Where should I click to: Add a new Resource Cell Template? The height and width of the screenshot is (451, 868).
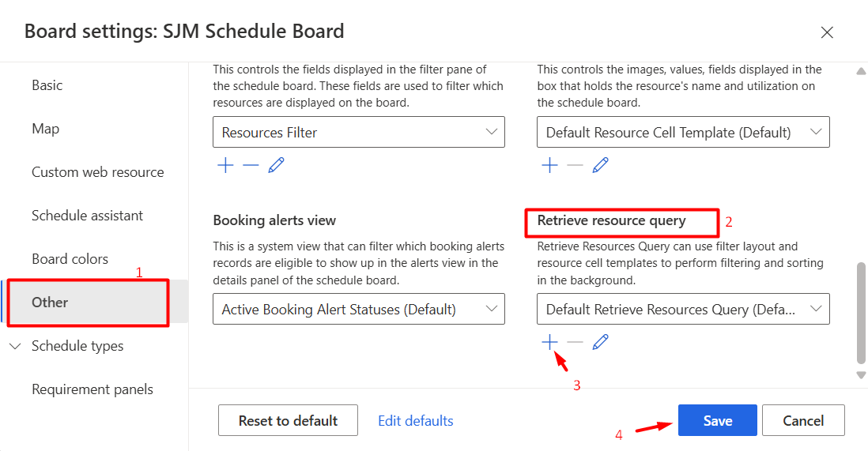click(x=549, y=165)
